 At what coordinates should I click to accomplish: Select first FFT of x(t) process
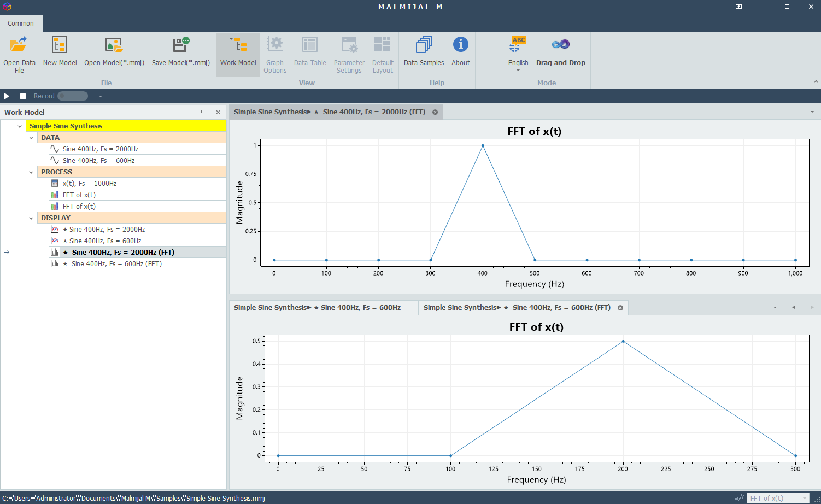point(137,195)
